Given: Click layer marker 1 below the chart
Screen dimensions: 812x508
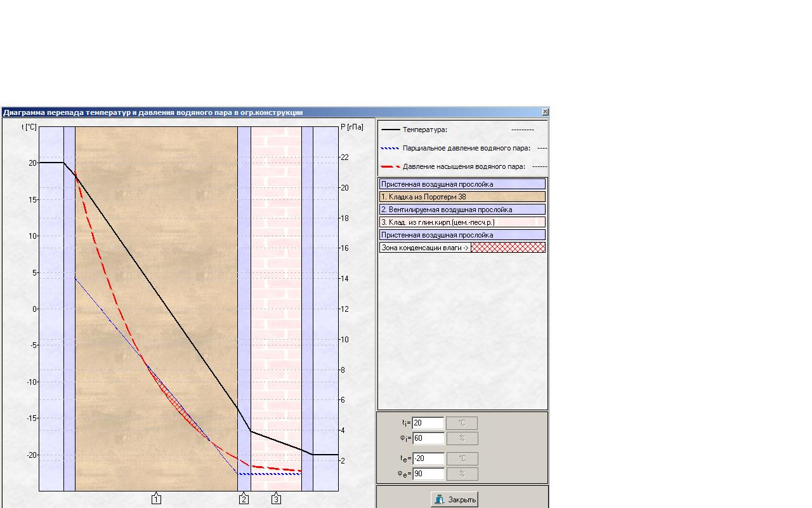Looking at the screenshot, I should (x=156, y=499).
